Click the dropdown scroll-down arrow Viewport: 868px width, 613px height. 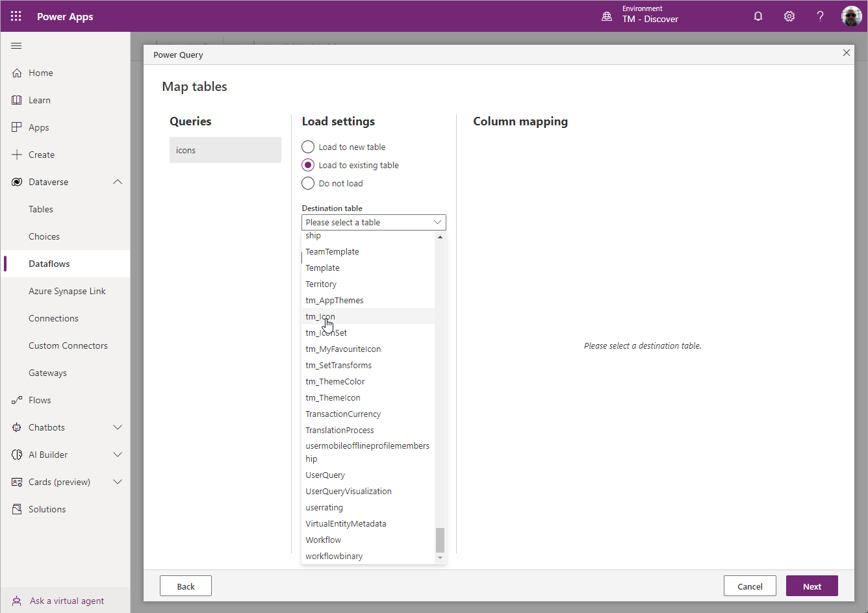(x=440, y=558)
